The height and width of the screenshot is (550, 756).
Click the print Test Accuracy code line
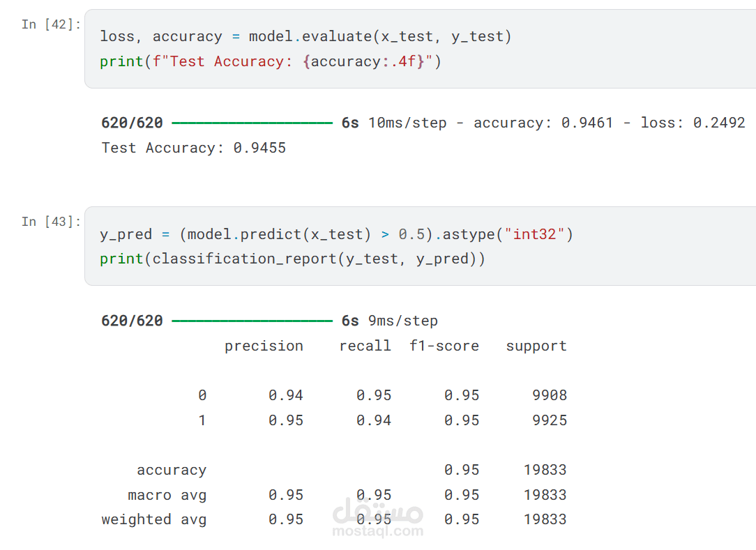270,62
